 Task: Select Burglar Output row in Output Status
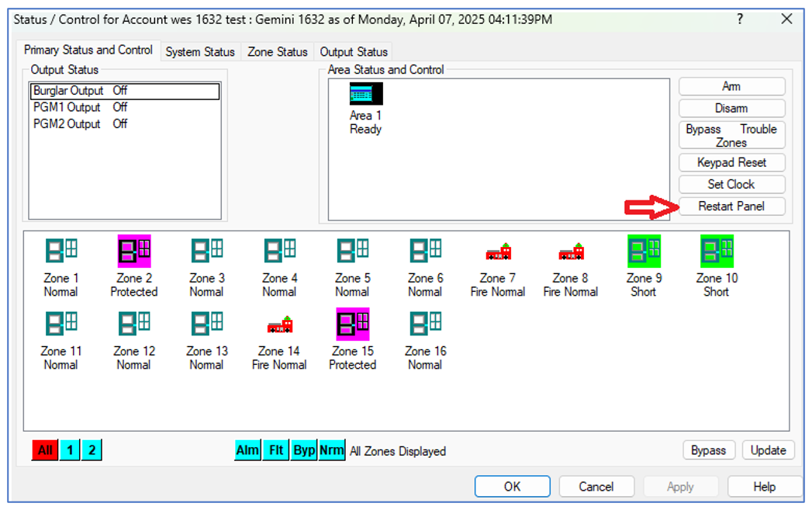[124, 91]
